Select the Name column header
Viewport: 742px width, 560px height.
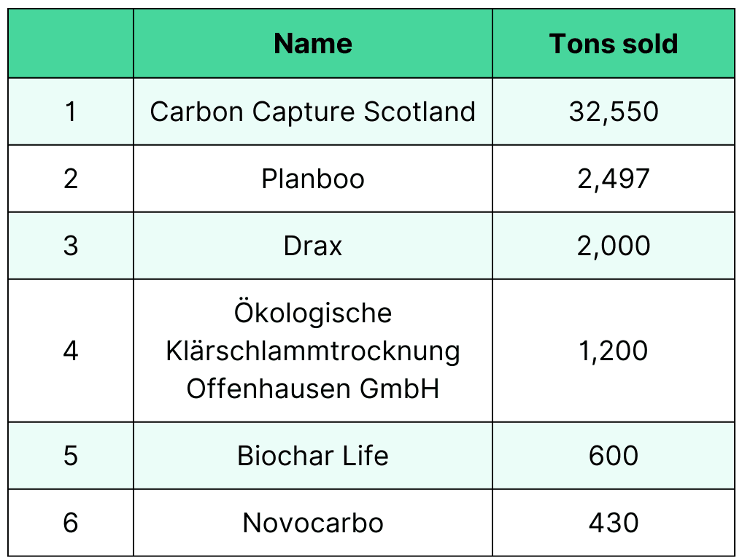313,44
